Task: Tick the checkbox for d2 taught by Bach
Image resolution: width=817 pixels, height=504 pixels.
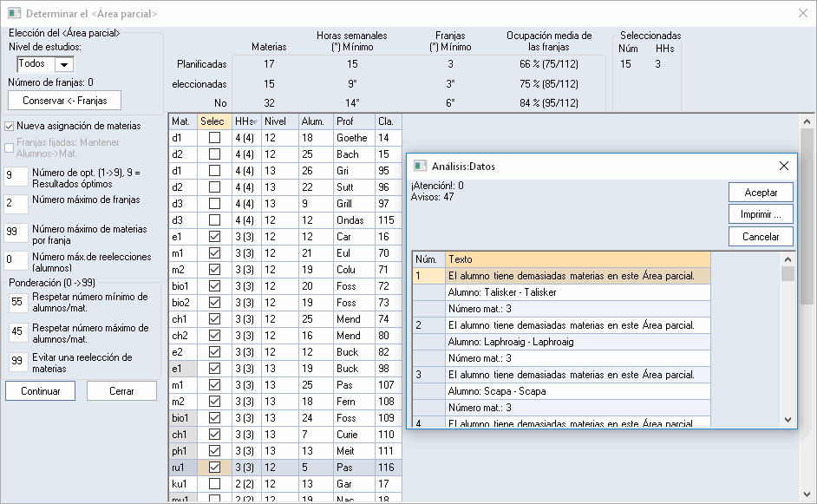Action: point(214,154)
